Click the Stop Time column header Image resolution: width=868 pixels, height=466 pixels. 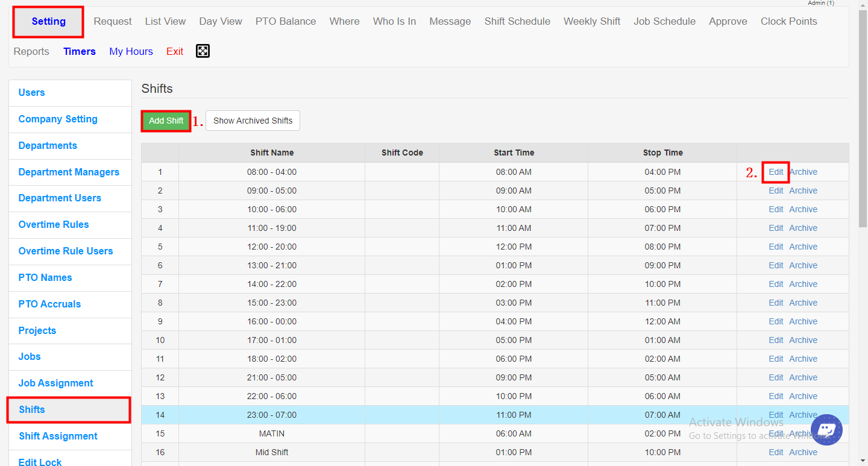(662, 153)
